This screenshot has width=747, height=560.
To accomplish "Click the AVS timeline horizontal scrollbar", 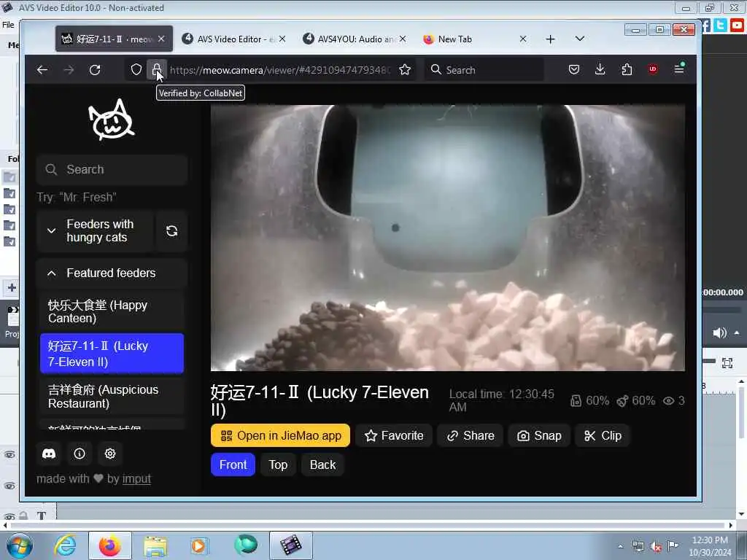I will coord(367,525).
